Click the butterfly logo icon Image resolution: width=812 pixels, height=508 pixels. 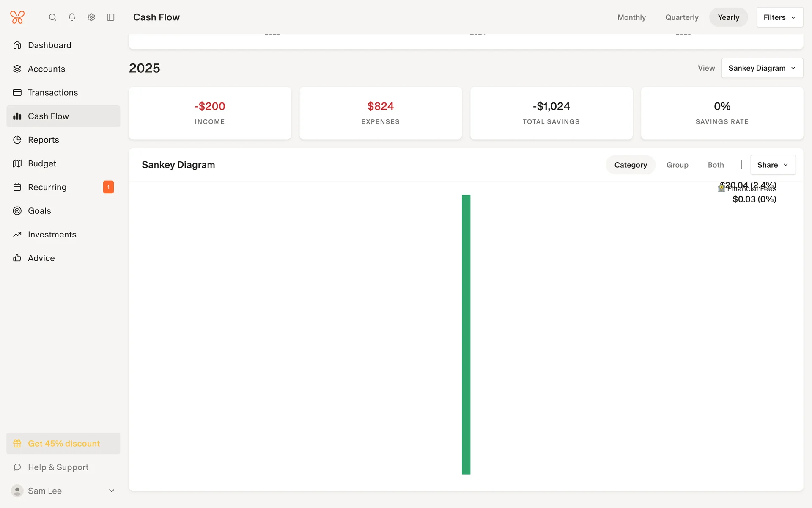point(17,17)
